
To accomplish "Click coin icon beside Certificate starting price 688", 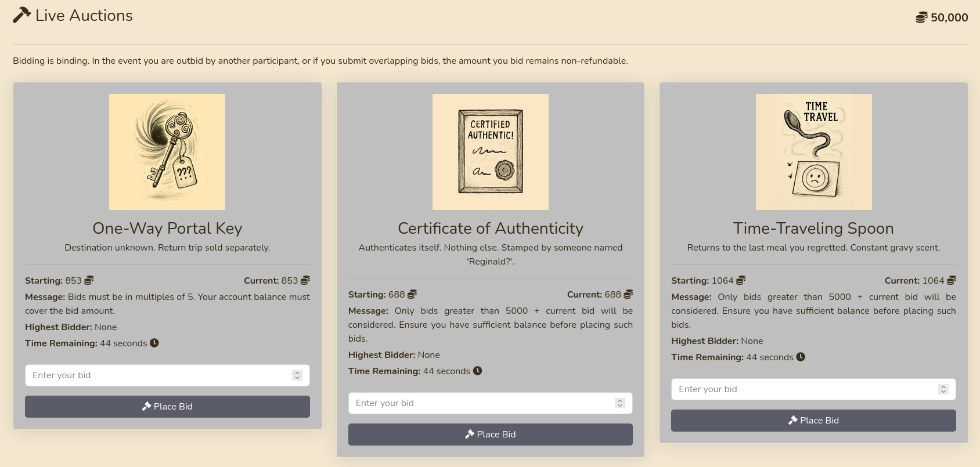I will coord(412,295).
